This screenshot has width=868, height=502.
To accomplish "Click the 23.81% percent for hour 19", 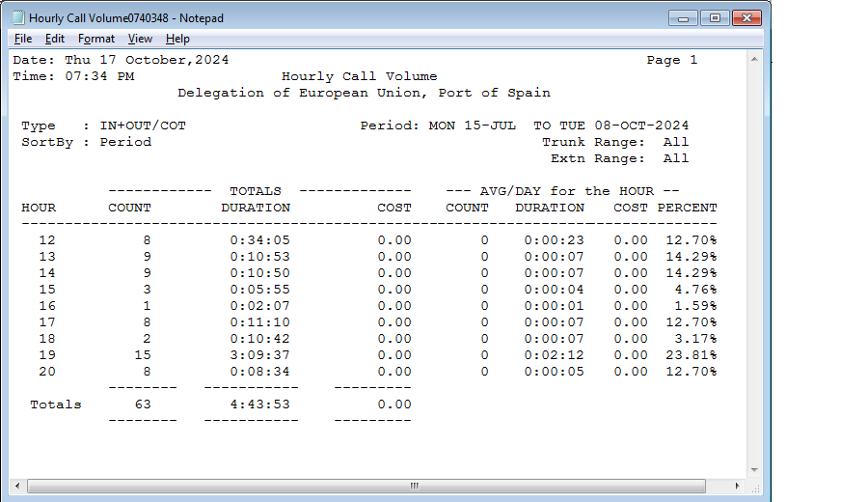I will (x=691, y=355).
